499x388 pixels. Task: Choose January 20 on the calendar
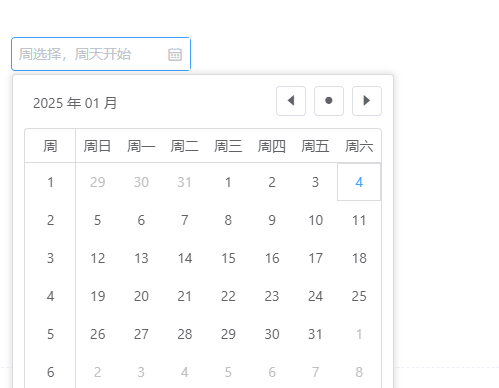[141, 296]
